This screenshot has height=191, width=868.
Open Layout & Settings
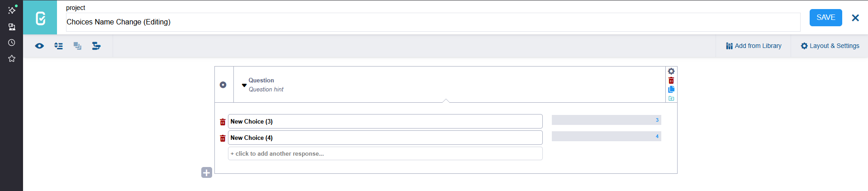830,46
